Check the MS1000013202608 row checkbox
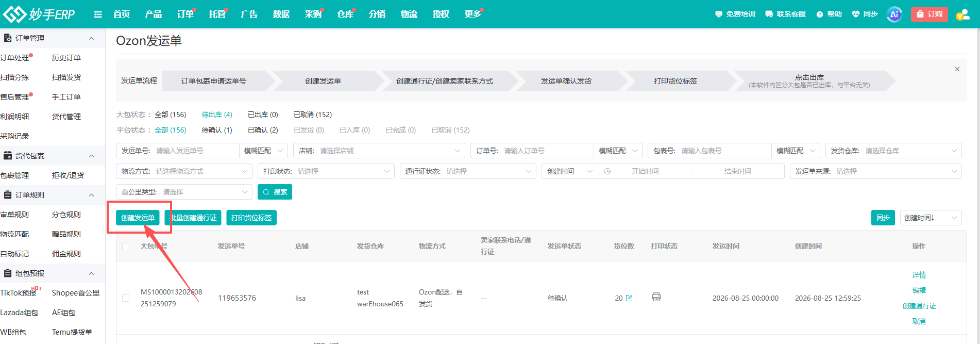The image size is (980, 344). click(x=126, y=298)
